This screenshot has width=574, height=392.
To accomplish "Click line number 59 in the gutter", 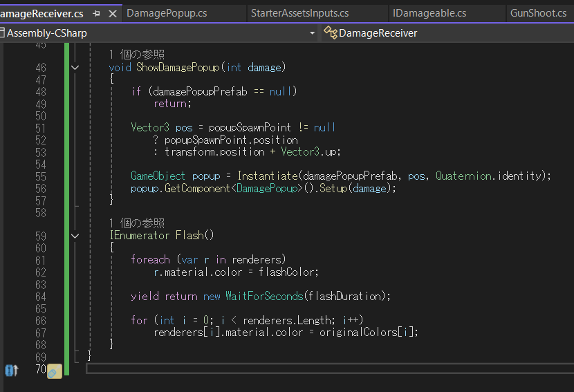I will coord(40,236).
